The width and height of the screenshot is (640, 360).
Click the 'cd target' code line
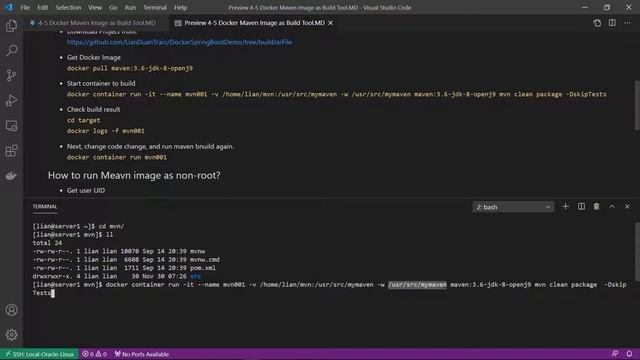(x=83, y=120)
